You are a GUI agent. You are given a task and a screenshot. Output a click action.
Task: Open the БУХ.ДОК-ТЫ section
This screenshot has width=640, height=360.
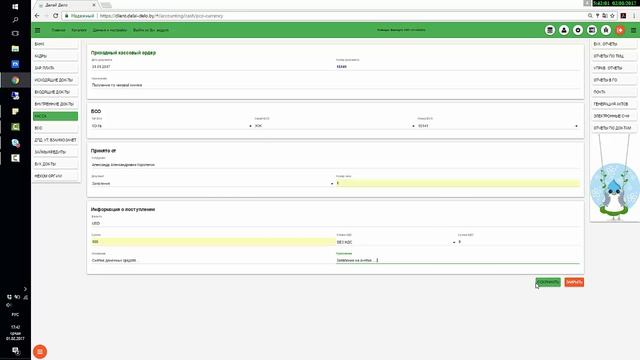coord(56,164)
